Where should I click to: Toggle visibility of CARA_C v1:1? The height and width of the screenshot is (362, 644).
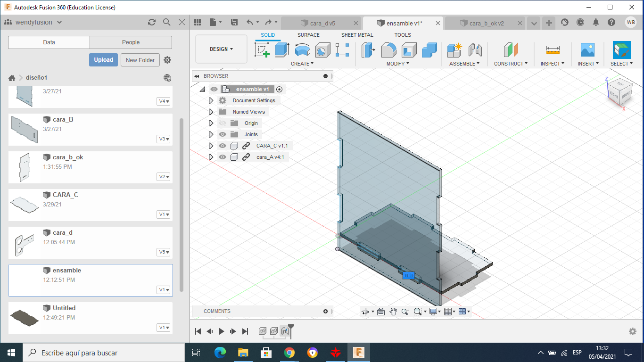[223, 146]
